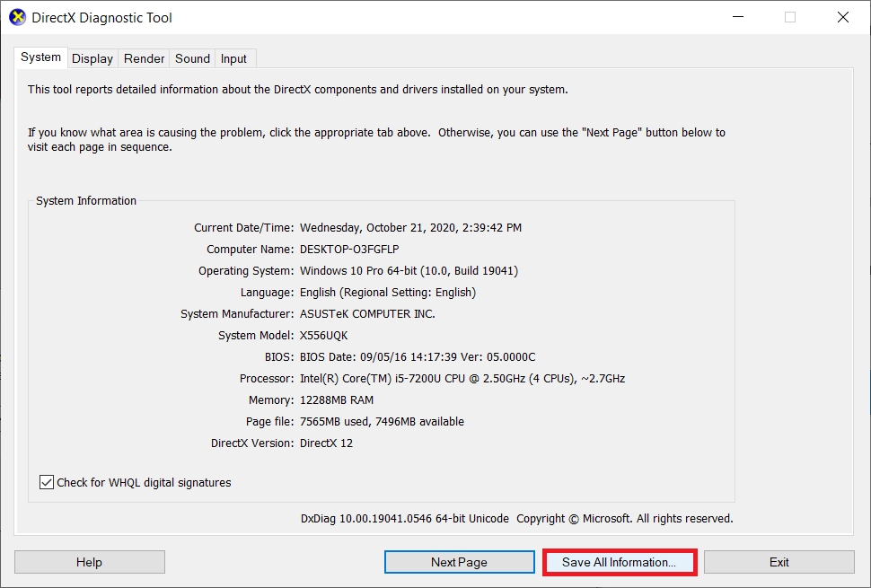Click the System tab
This screenshot has height=588, width=871.
point(40,57)
